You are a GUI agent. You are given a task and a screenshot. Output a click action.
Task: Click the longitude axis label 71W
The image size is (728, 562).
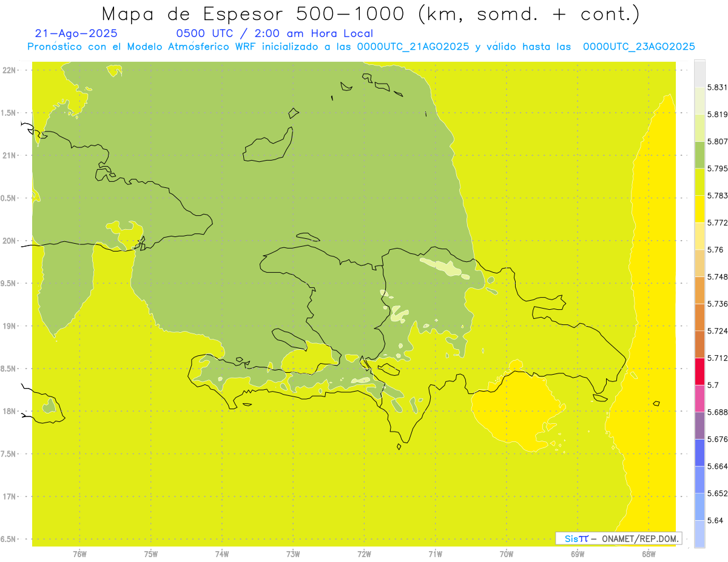(x=435, y=554)
